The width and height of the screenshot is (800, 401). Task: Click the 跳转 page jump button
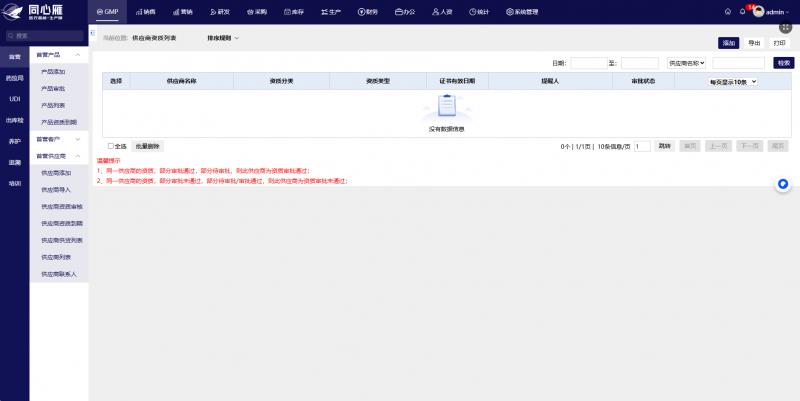664,146
